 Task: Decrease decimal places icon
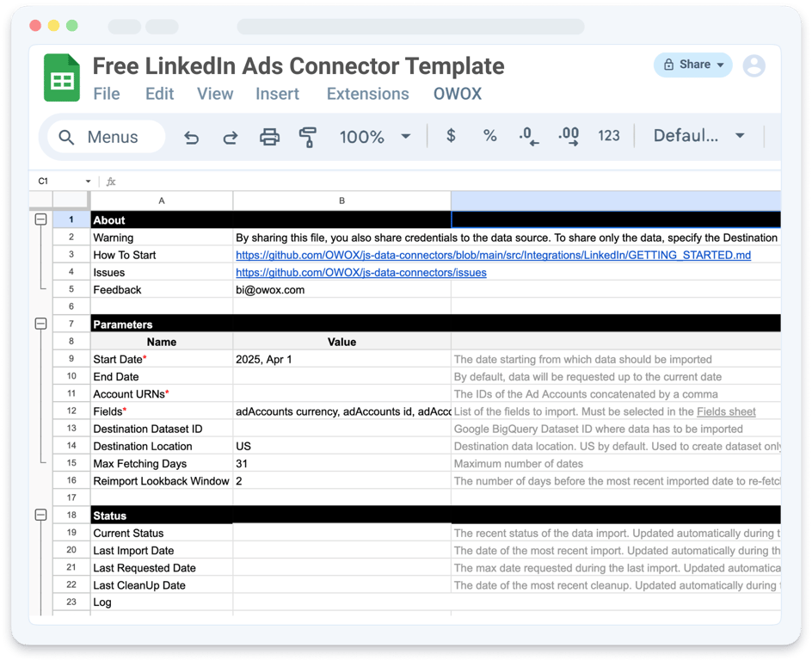(529, 136)
